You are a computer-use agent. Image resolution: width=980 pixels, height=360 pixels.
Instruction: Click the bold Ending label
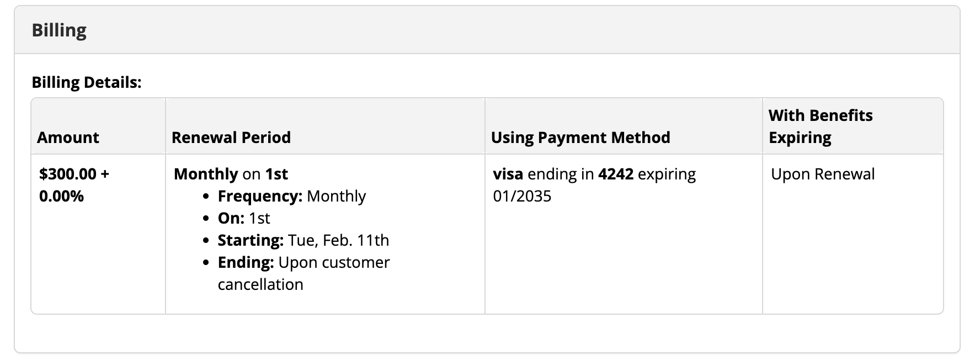[x=246, y=262]
